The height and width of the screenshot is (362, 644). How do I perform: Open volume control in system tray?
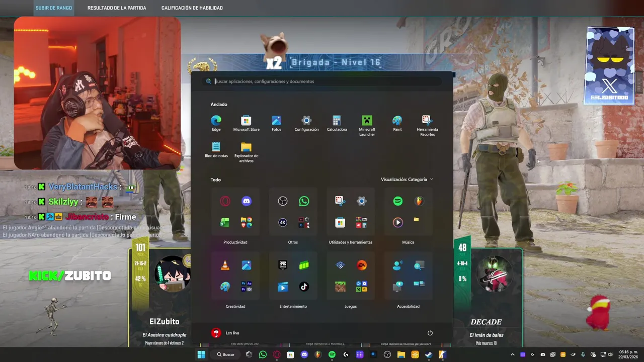610,354
